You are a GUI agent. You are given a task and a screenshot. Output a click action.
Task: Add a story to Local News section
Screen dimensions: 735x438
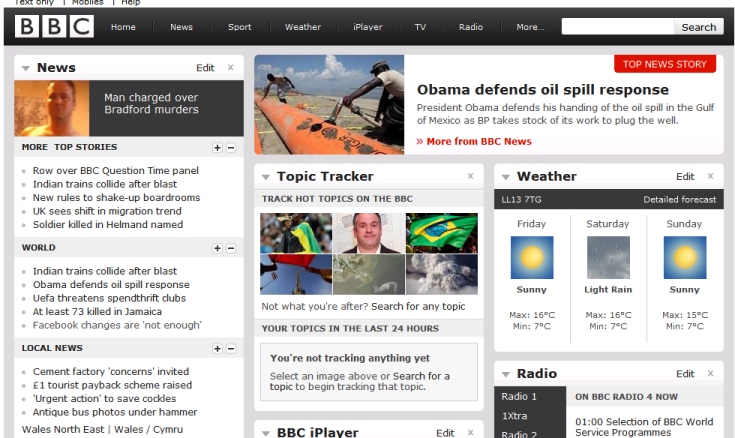point(217,348)
